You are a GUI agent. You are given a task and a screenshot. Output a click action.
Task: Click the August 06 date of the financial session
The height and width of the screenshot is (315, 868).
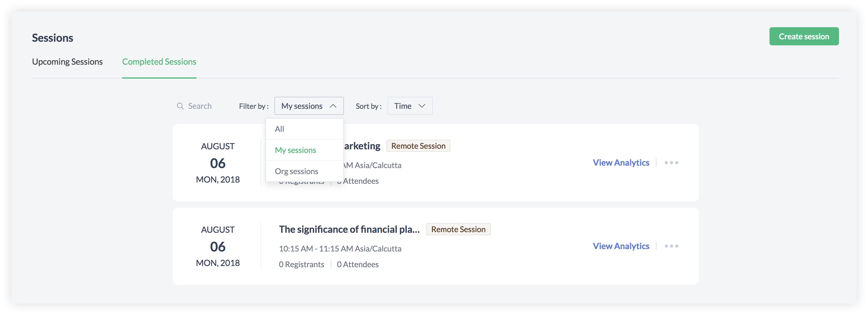(x=218, y=247)
